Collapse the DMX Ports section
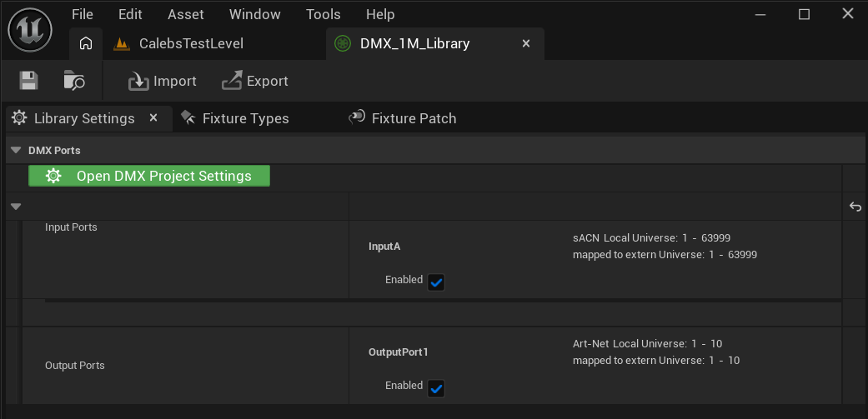This screenshot has width=868, height=419. pos(16,150)
